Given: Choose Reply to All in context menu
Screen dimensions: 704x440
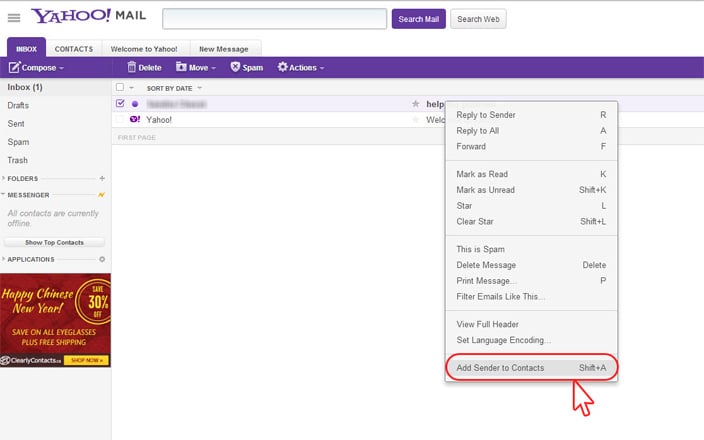Looking at the screenshot, I should point(531,131).
